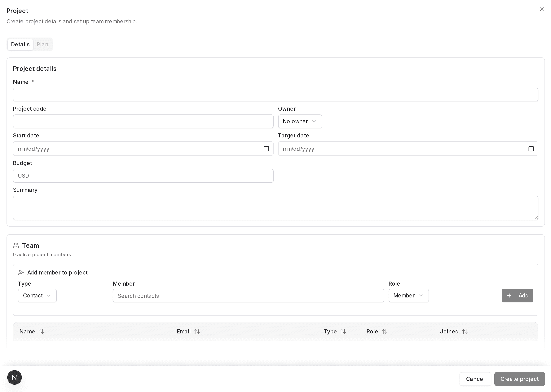Screen dimensions: 551x392
Task: Open the Target date calendar picker icon
Action: (531, 149)
